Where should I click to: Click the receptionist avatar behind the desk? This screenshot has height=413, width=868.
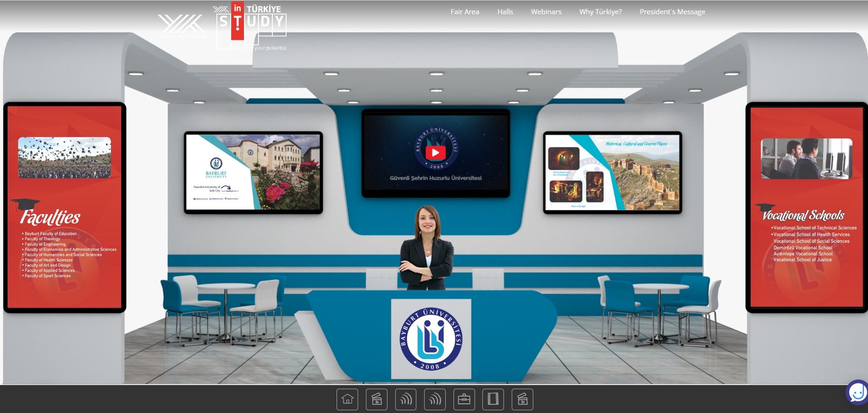[x=427, y=248]
